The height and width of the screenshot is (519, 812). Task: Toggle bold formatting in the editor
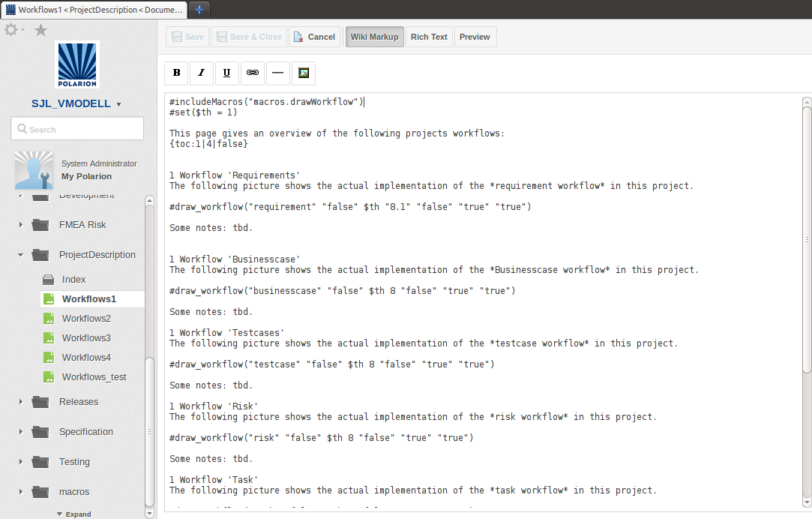[x=176, y=73]
